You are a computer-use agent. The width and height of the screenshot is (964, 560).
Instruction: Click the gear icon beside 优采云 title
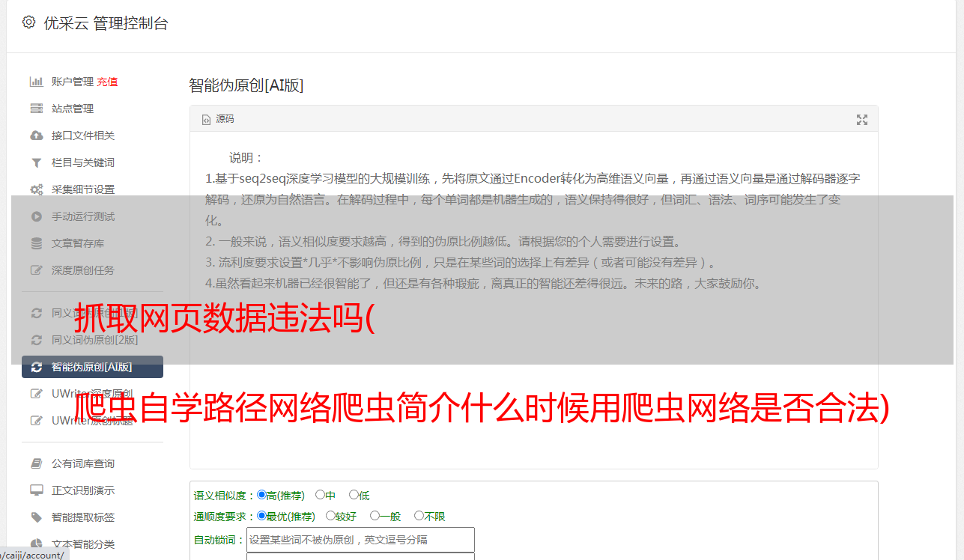point(28,22)
